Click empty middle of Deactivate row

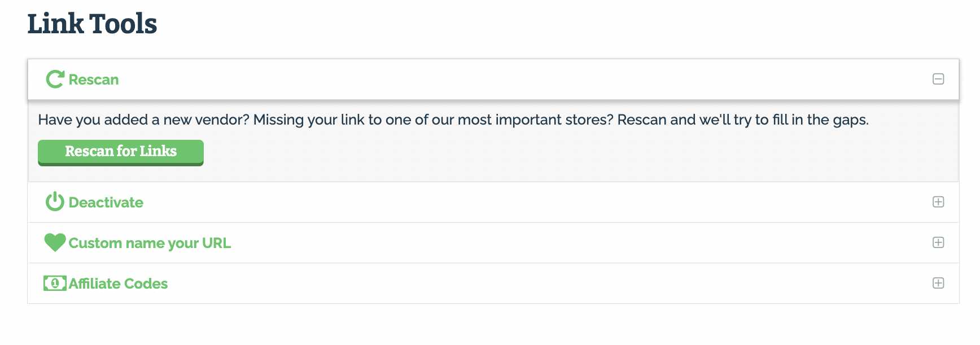[508, 202]
